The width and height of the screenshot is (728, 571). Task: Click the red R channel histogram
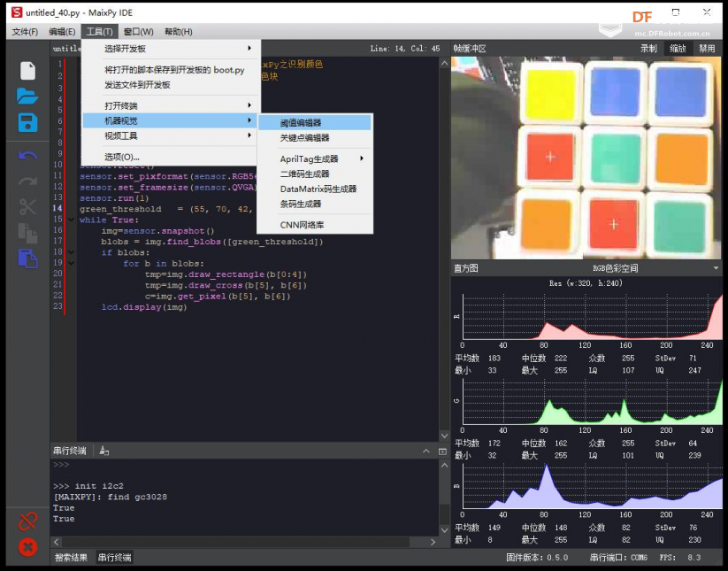(593, 316)
